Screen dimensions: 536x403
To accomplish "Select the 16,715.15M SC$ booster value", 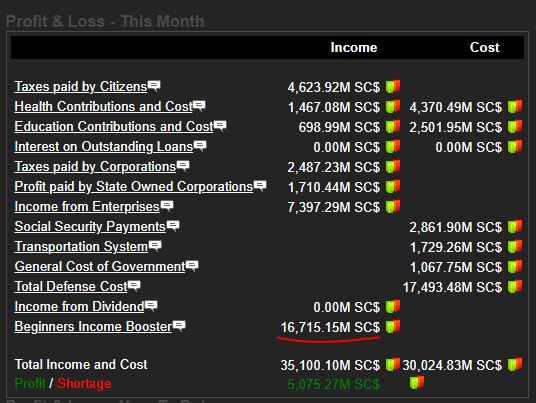I will [330, 327].
